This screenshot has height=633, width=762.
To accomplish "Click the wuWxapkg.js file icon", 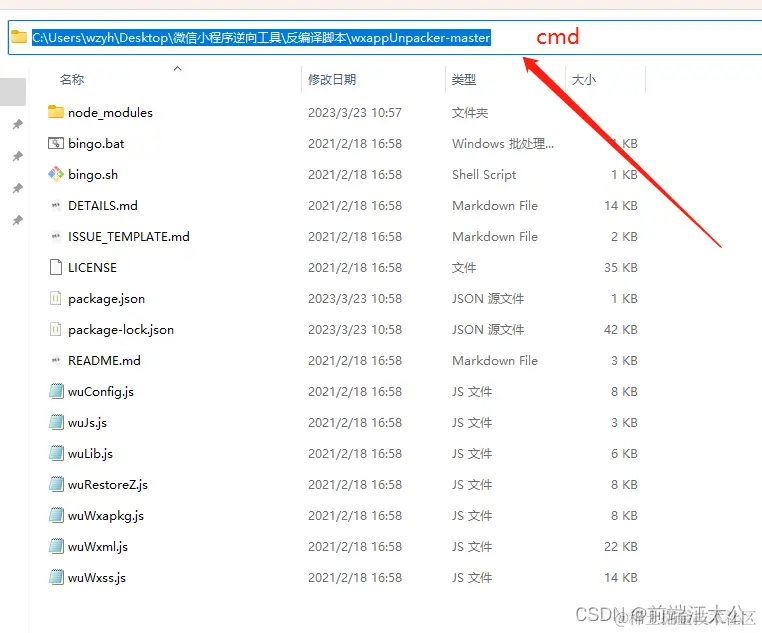I will click(56, 515).
